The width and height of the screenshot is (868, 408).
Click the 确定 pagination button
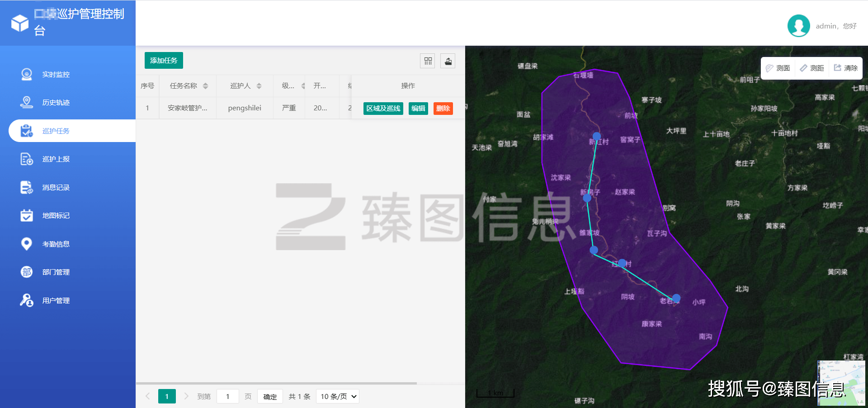click(270, 397)
